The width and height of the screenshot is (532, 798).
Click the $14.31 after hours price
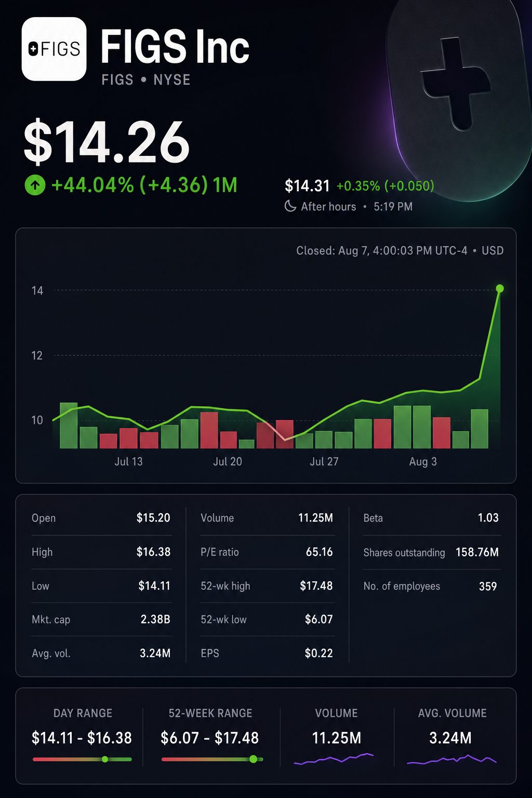click(x=307, y=186)
